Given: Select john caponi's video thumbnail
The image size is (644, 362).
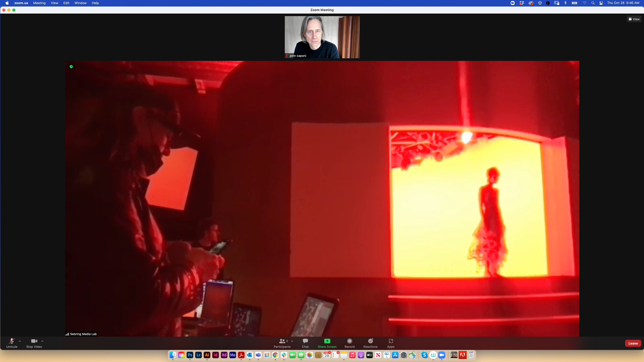Looking at the screenshot, I should coord(322,37).
